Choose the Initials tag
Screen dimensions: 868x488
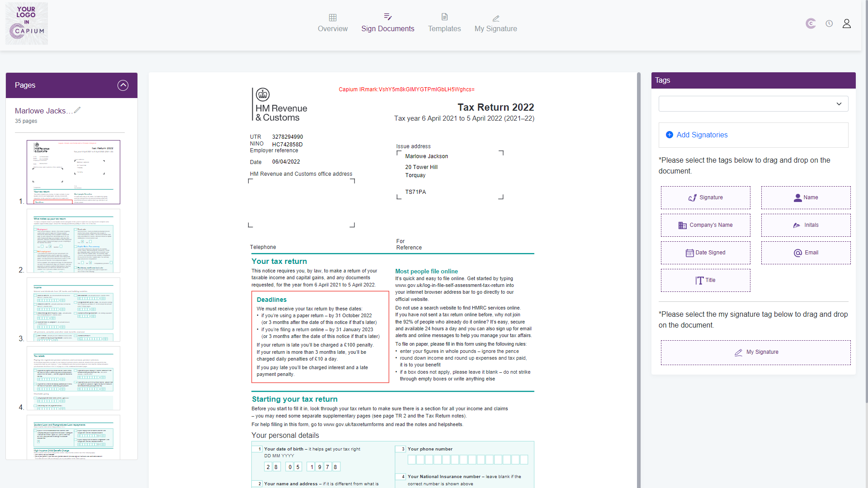[x=806, y=225]
